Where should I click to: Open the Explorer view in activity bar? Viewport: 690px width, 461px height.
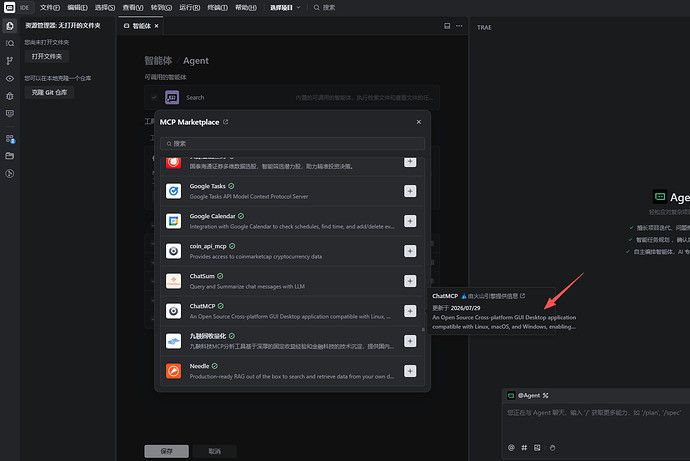click(x=10, y=26)
